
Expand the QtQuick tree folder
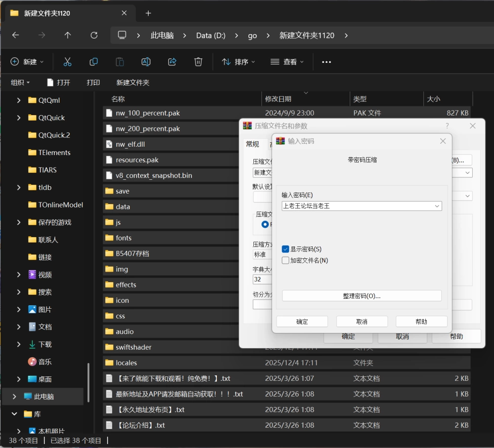click(19, 118)
